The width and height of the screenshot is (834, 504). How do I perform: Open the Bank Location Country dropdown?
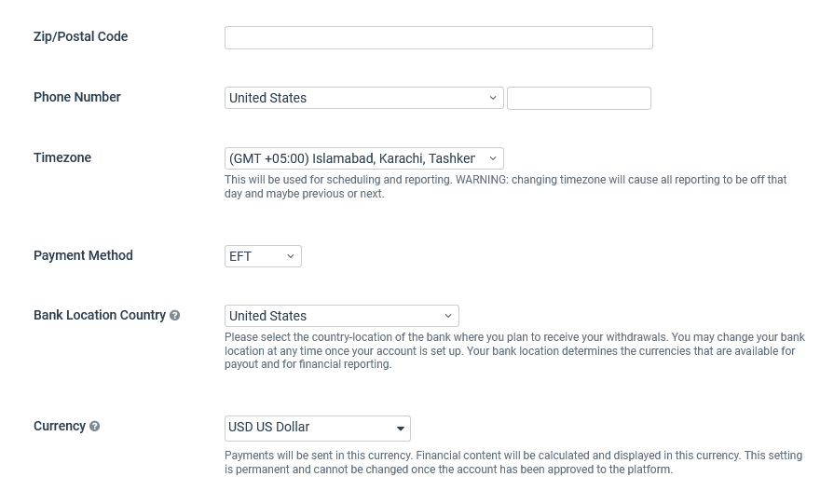[x=341, y=316]
